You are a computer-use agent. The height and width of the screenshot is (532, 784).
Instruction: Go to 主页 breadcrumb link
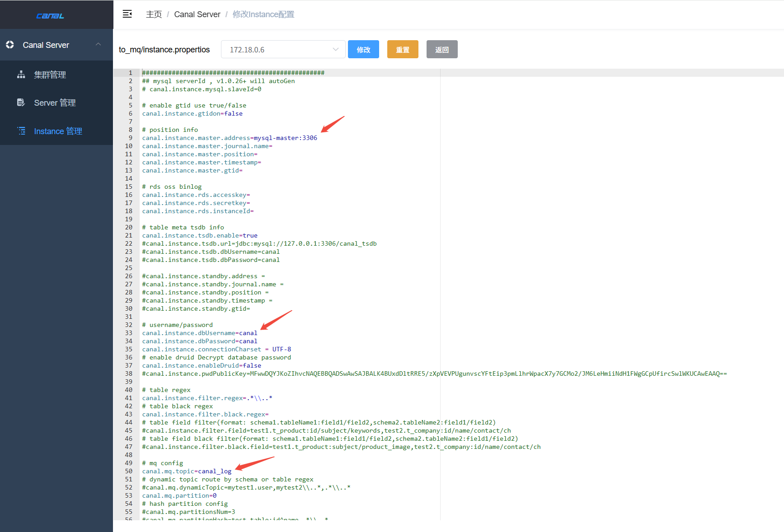click(154, 14)
